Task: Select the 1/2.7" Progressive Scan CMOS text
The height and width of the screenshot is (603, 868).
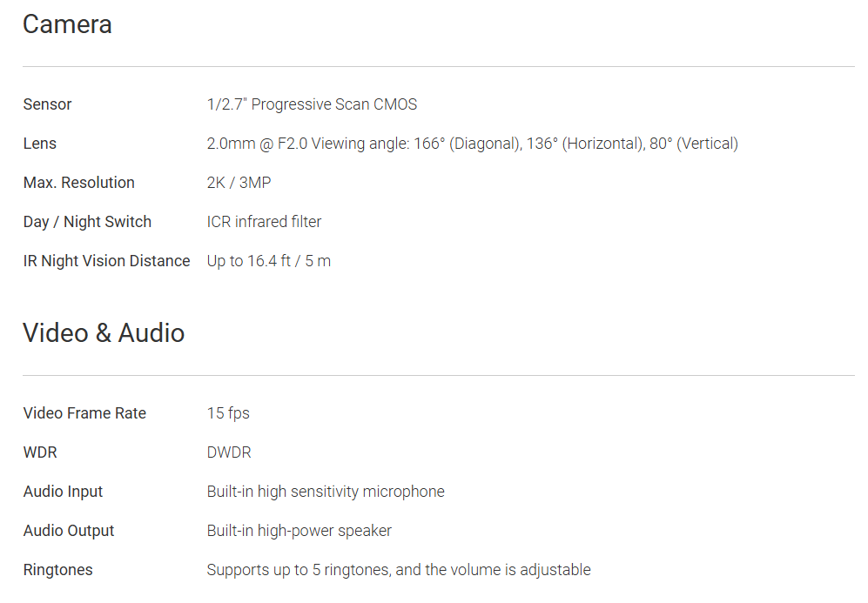Action: pos(312,104)
